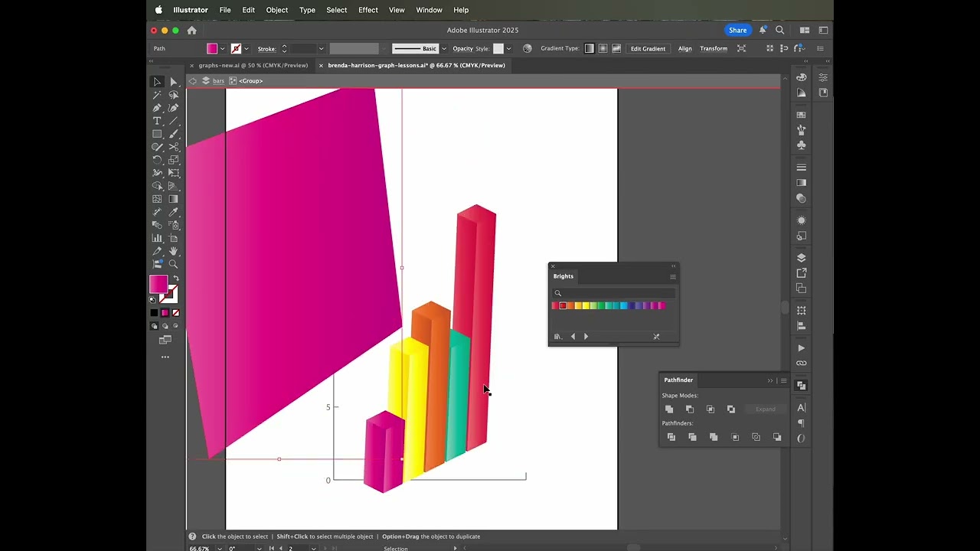Pick the Scale tool
The image size is (980, 551).
(174, 160)
